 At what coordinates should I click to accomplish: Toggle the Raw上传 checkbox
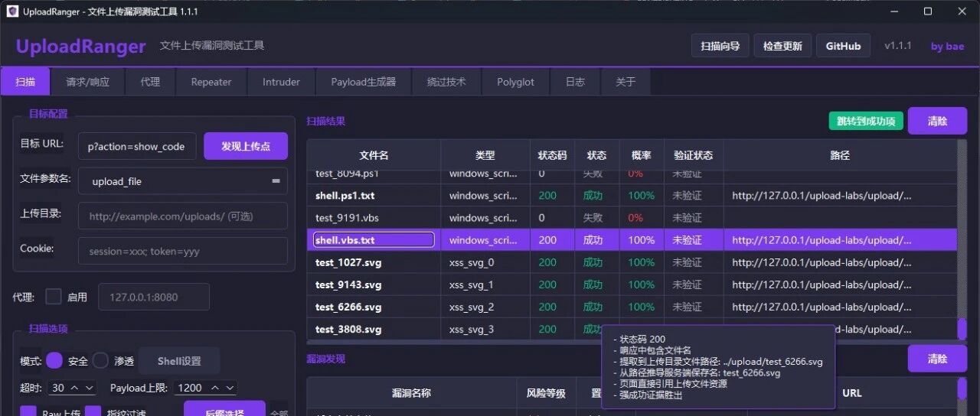28,411
